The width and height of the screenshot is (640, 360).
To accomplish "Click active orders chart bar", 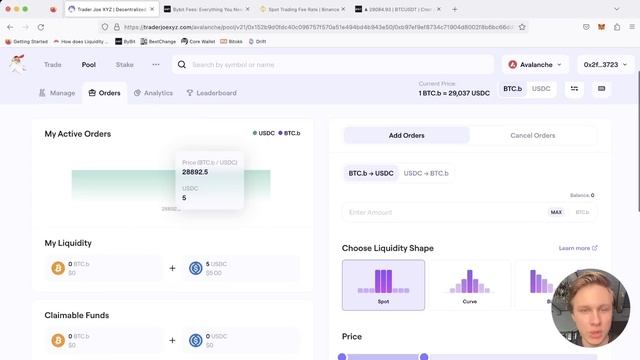I will coord(171,186).
